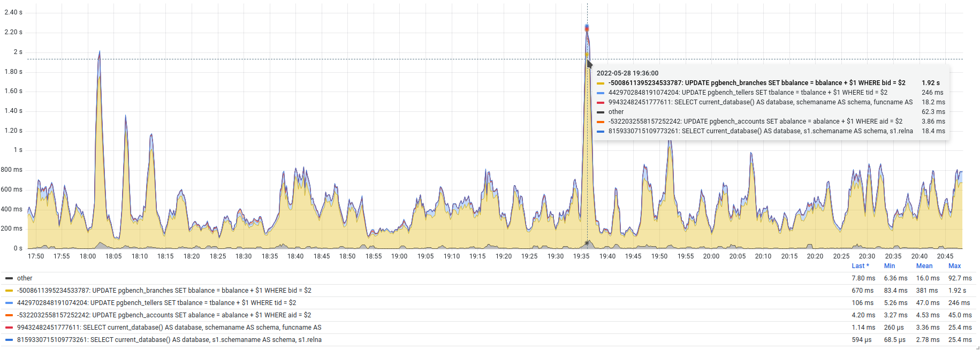Image resolution: width=980 pixels, height=350 pixels.
Task: Select the UPDATE pgbench_accounts series in the legend
Action: coord(164,315)
